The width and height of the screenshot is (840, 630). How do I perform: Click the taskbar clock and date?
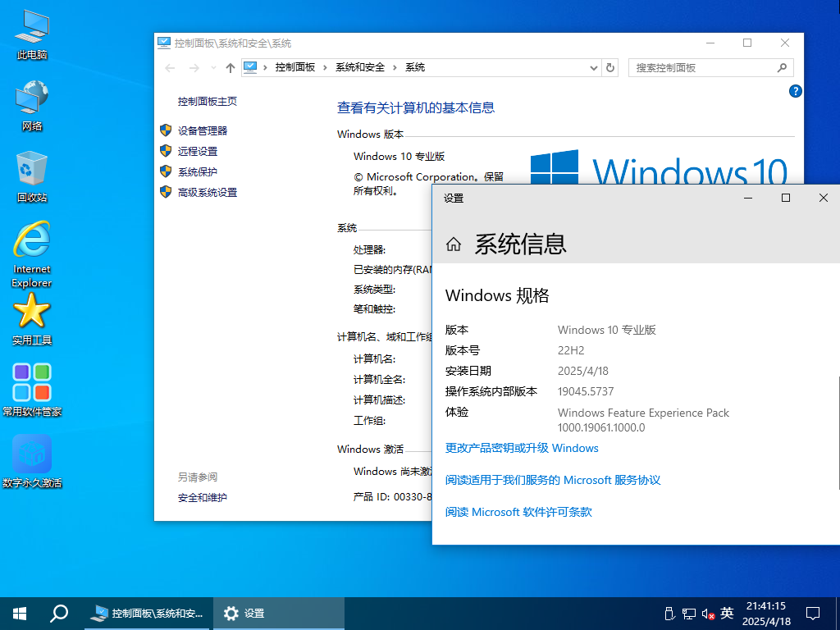tap(766, 614)
